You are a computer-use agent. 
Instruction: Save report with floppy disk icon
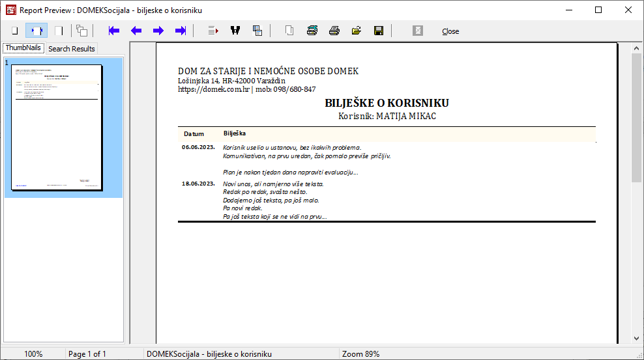coord(378,31)
